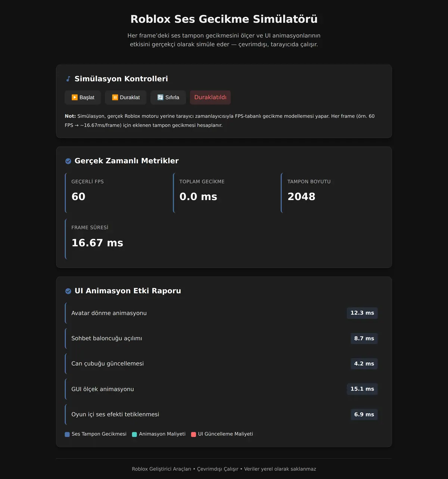Image resolution: width=448 pixels, height=479 pixels.
Task: Start the simulation with Başlat button
Action: pyautogui.click(x=83, y=98)
